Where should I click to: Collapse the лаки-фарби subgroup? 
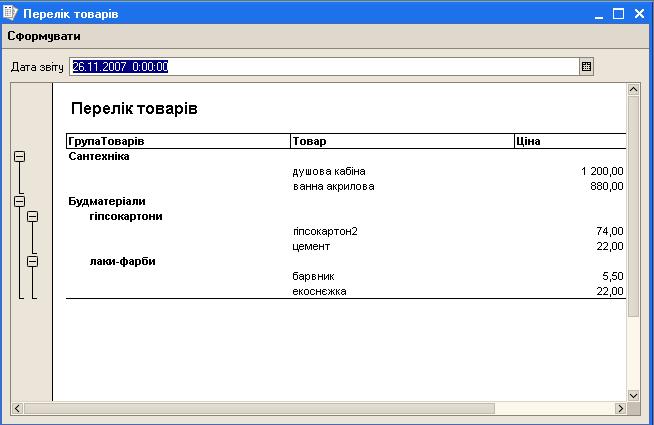(33, 262)
